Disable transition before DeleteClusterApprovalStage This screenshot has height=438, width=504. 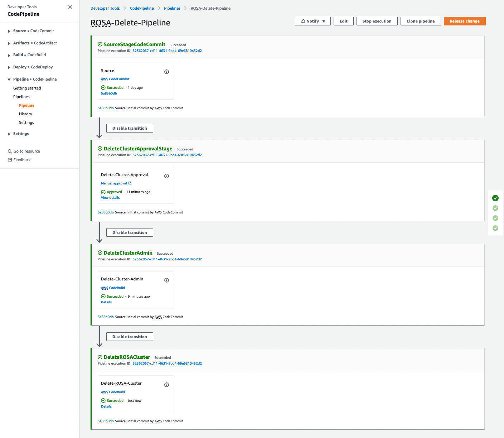pos(130,128)
